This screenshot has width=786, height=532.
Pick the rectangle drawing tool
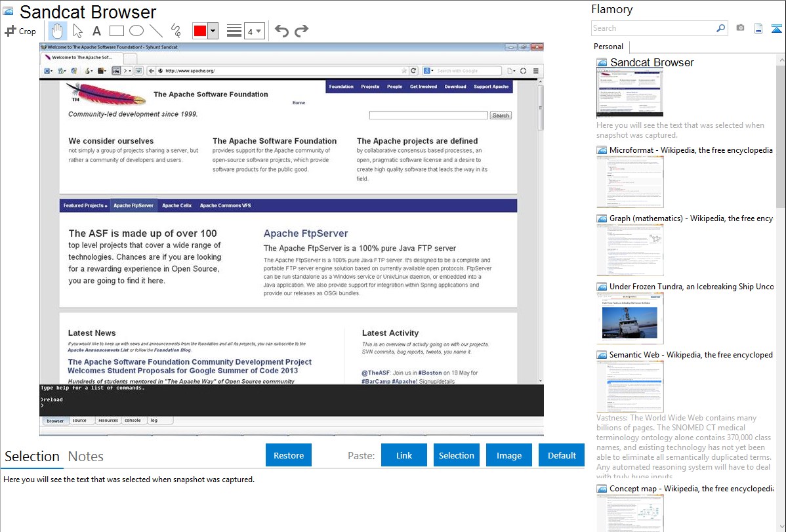116,31
